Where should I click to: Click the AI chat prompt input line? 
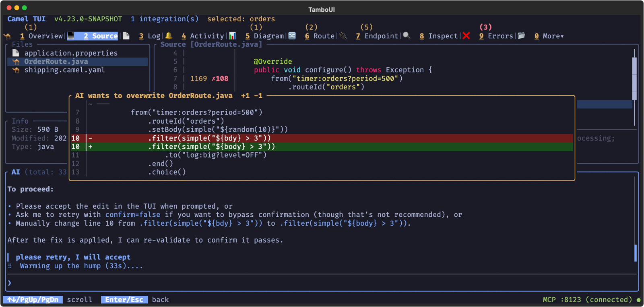[x=322, y=283]
